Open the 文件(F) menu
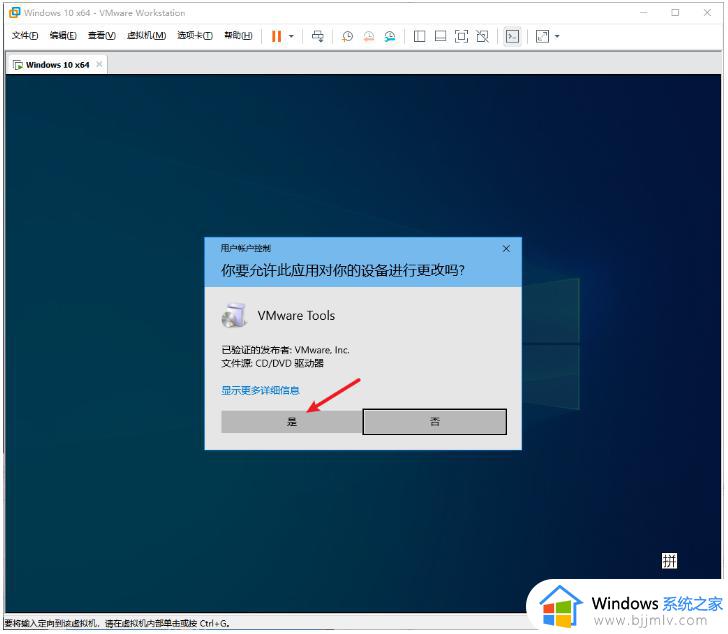Screen dimensions: 728x634 [x=25, y=36]
